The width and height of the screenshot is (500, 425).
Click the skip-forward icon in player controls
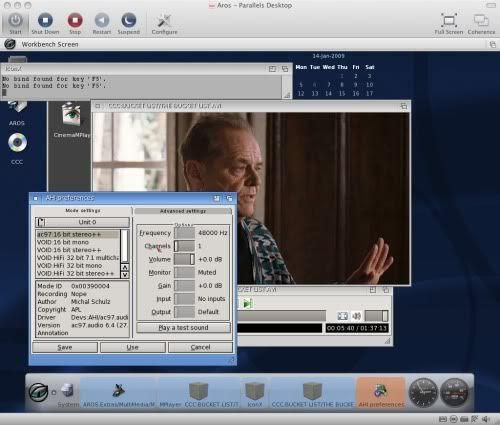point(247,304)
